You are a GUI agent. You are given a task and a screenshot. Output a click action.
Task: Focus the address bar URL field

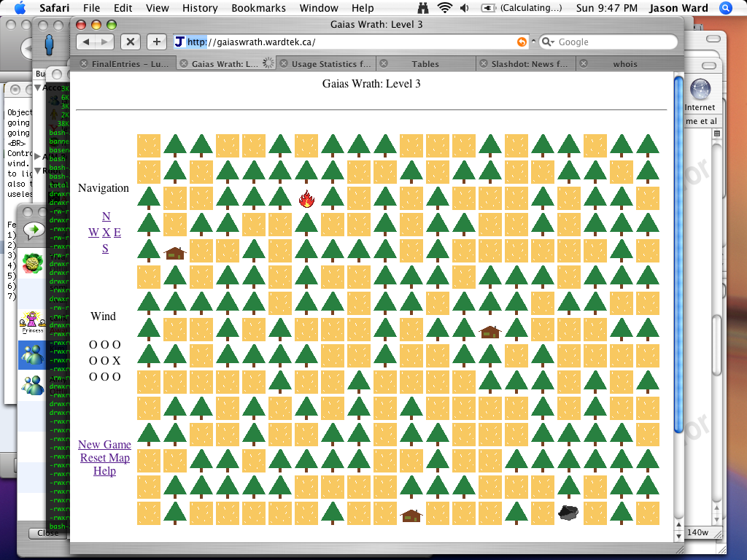350,42
